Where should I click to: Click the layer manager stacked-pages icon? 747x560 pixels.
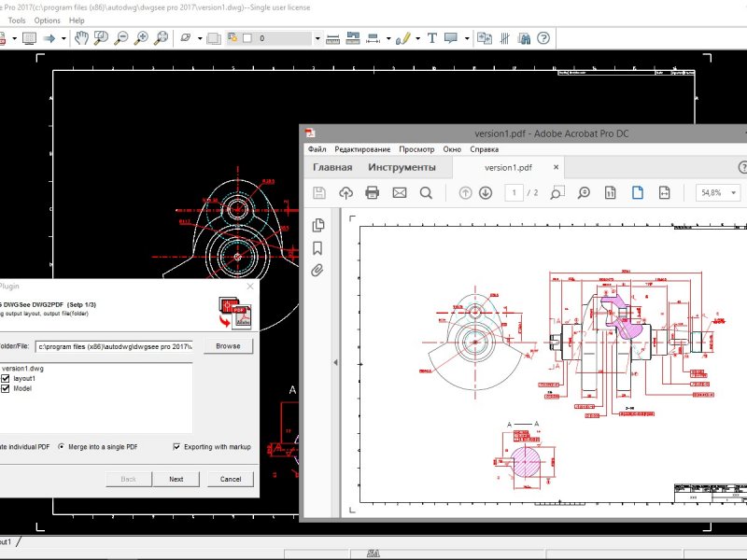[214, 38]
